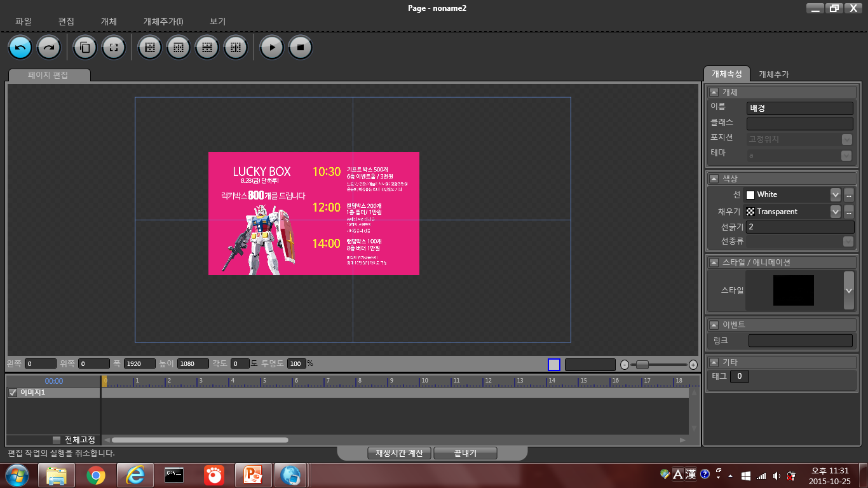868x488 pixels.
Task: Open the 테마 dropdown
Action: click(846, 155)
